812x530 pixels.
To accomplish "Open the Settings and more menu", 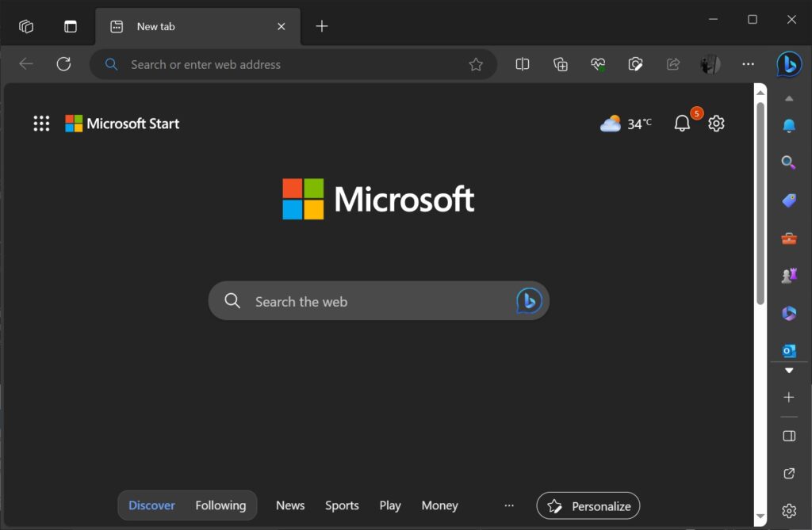I will pyautogui.click(x=748, y=64).
